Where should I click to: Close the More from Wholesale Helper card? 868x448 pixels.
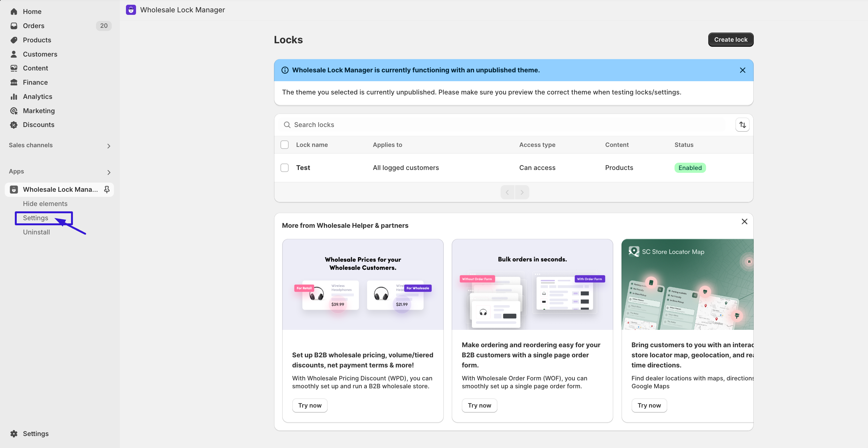point(745,222)
